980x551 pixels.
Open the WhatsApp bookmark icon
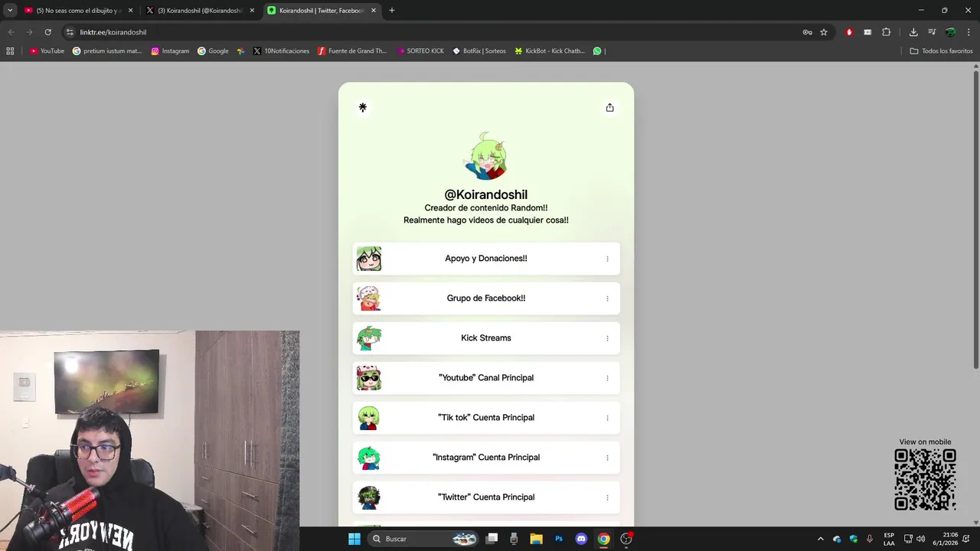pyautogui.click(x=597, y=51)
